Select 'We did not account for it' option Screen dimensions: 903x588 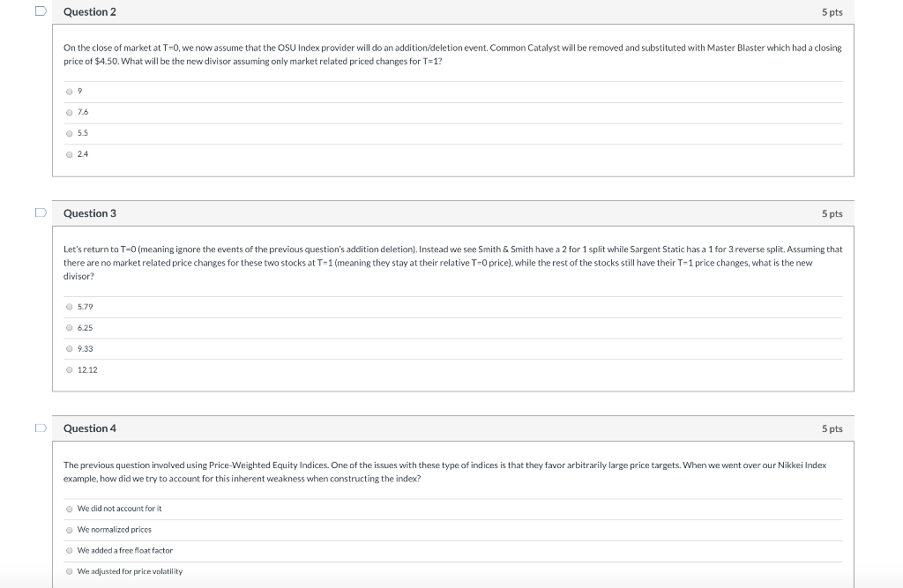coord(70,508)
